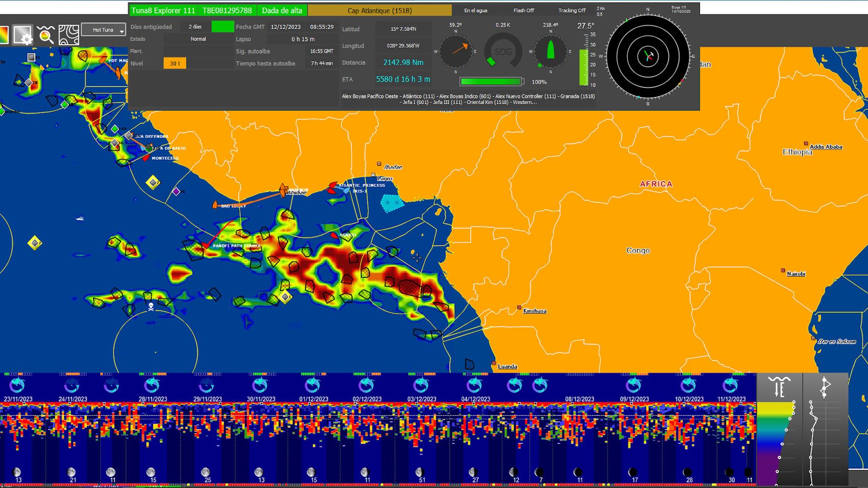The width and height of the screenshot is (868, 488).
Task: Select the Tuna8 Explorer 111 buoy title
Action: point(163,10)
